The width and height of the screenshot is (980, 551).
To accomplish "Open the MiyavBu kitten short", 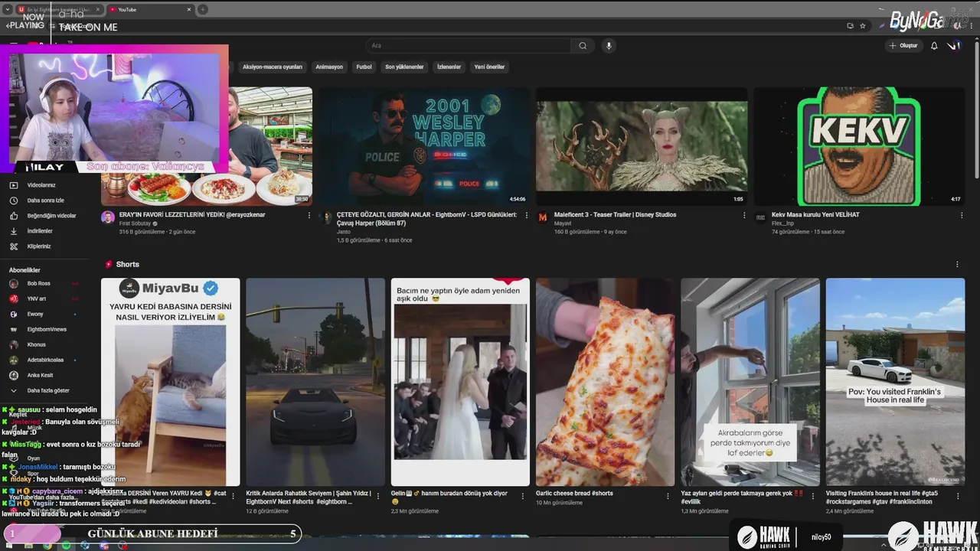I will point(170,382).
